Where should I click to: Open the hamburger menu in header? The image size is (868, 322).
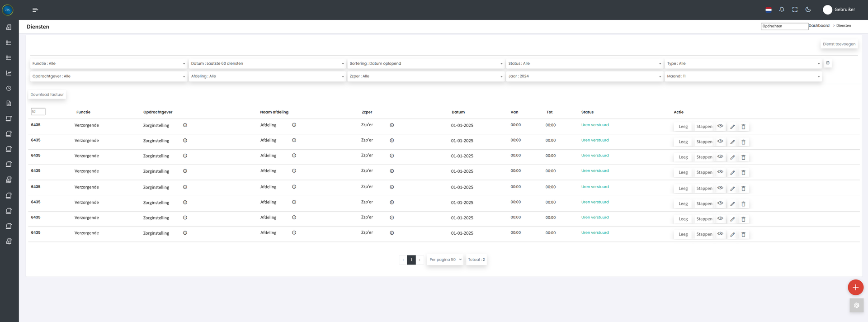coord(35,9)
